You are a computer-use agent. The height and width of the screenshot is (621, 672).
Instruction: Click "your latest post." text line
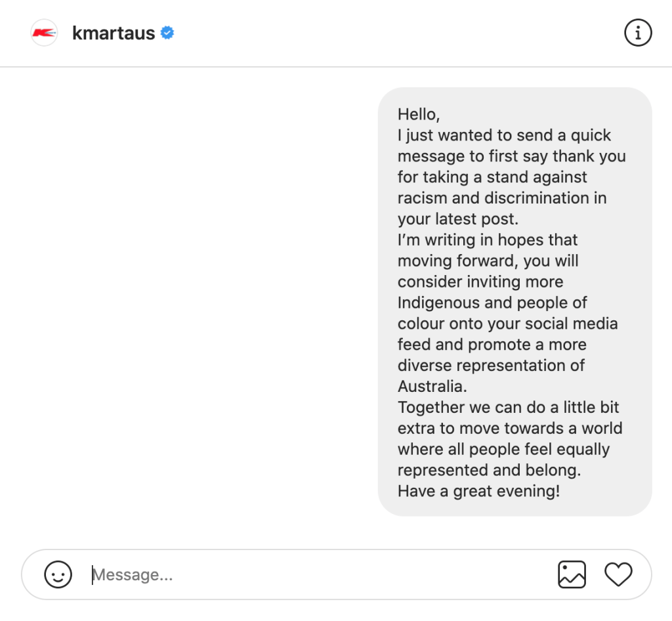tap(457, 219)
